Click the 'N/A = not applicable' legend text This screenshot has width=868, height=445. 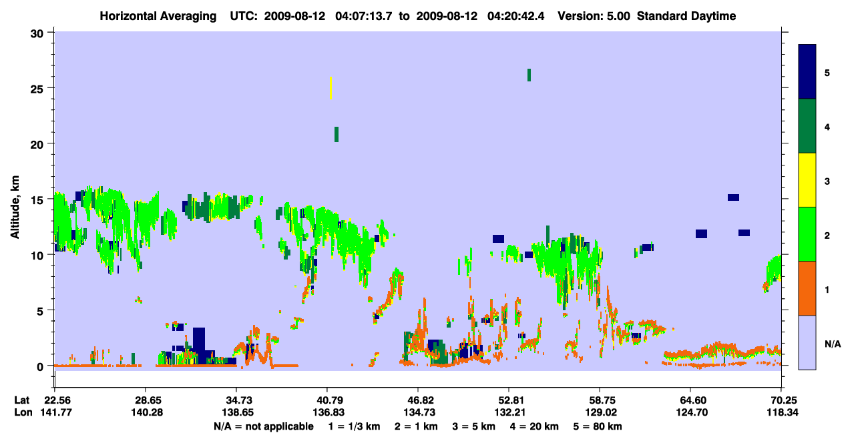[x=264, y=426]
